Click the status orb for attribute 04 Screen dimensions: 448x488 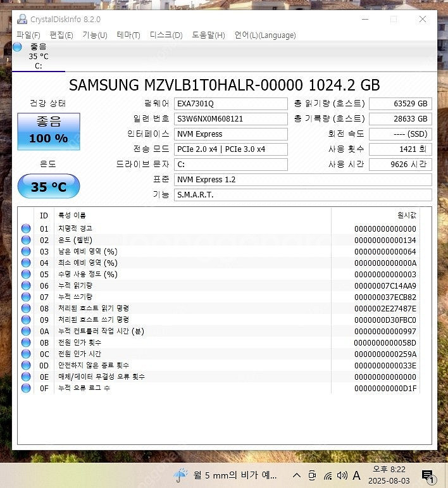tap(26, 263)
